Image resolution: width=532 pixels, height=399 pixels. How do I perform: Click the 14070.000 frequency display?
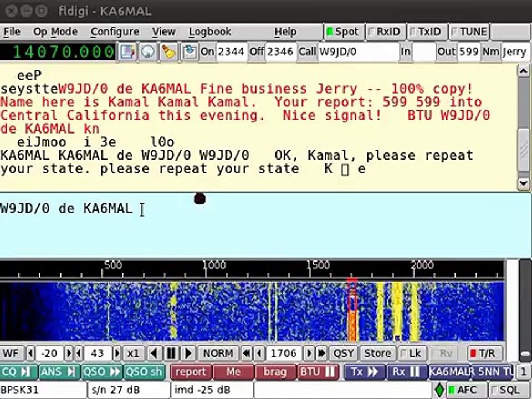[x=58, y=52]
